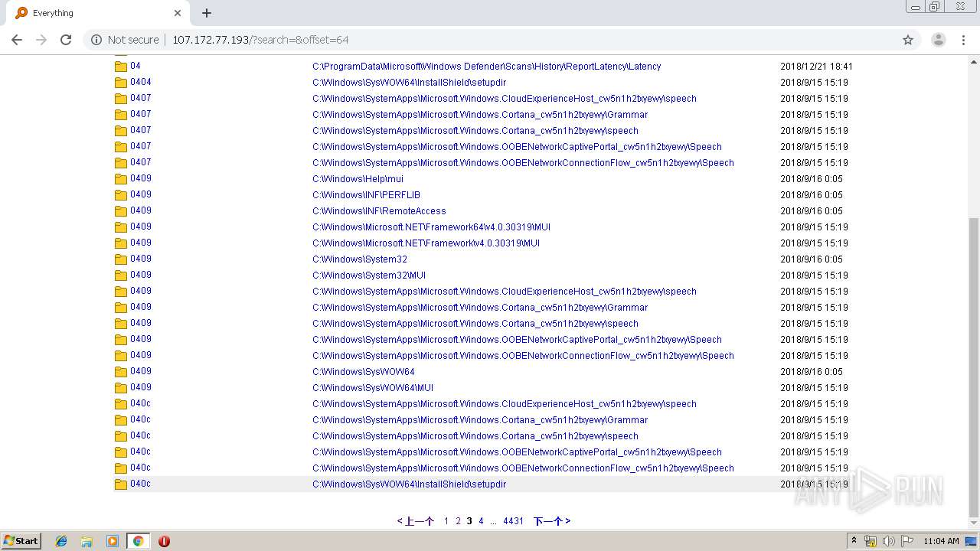This screenshot has height=551, width=980.
Task: Click folder icon beside the INF\PERFLIB row
Action: (120, 195)
